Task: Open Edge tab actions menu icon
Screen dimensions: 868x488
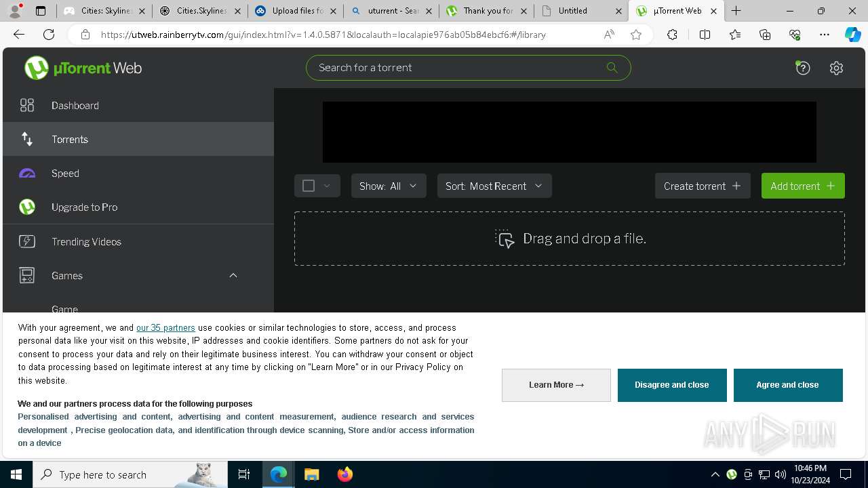Action: pos(41,11)
